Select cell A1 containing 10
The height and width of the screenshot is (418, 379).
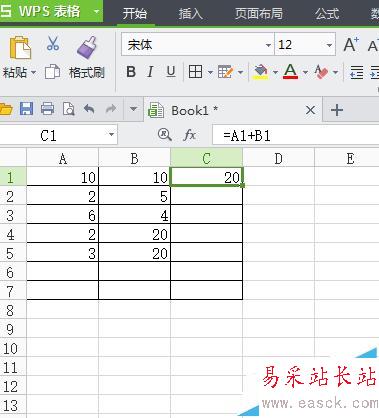click(63, 177)
